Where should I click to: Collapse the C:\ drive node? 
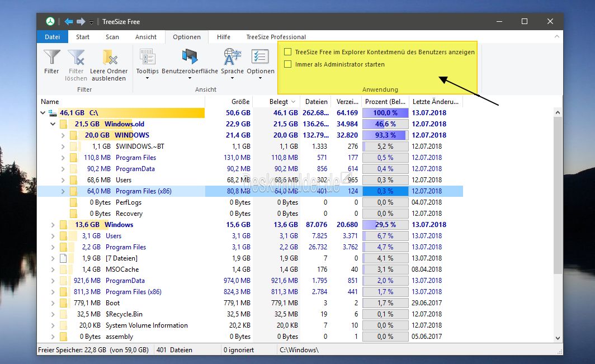[x=43, y=113]
